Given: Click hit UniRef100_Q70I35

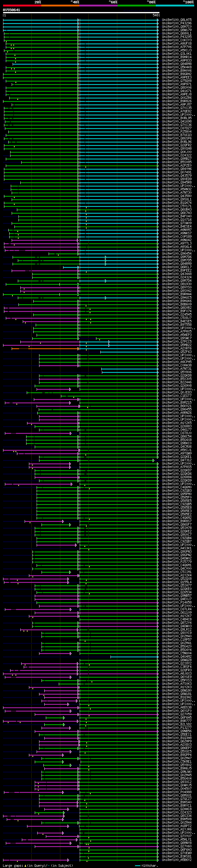Looking at the screenshot, I should click(x=177, y=108).
